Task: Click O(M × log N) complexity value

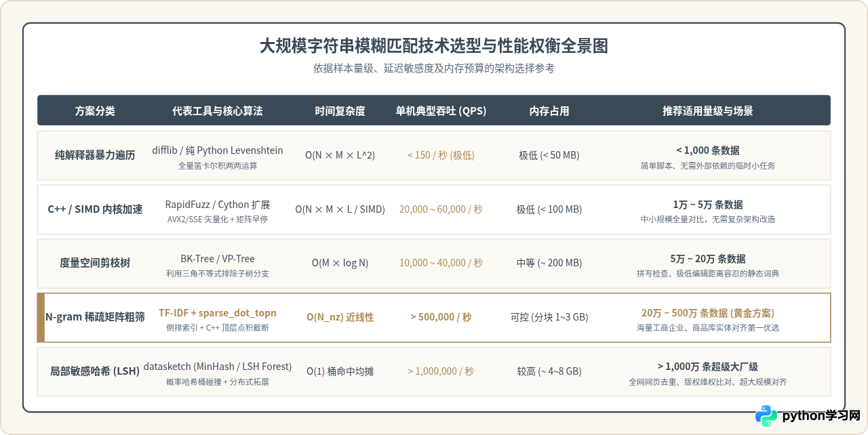Action: (x=340, y=264)
